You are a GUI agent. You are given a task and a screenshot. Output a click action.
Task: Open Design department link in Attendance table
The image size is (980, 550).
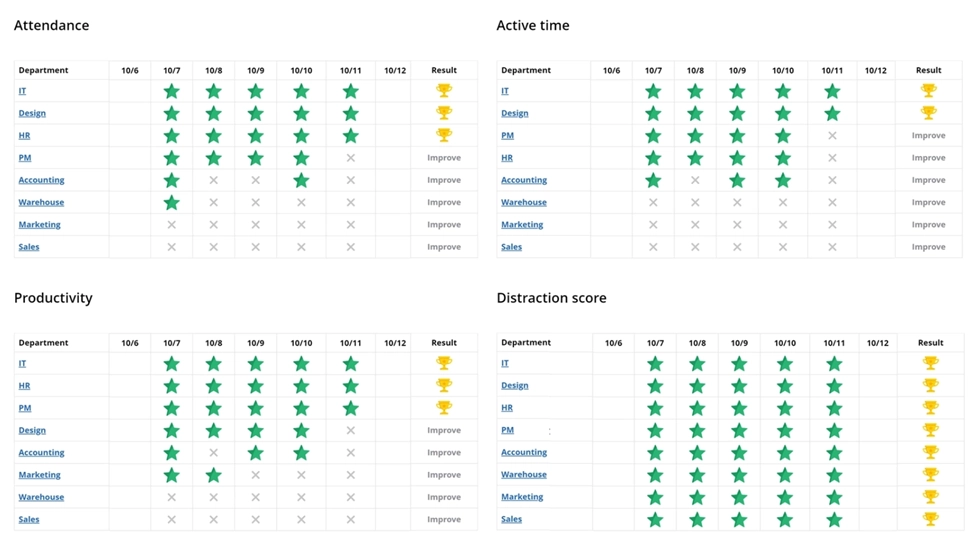pyautogui.click(x=32, y=113)
